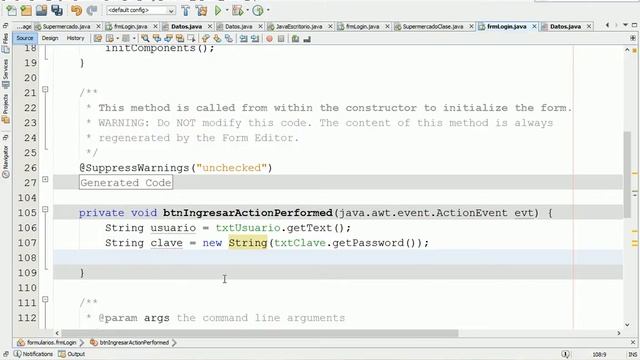Click the Last Edit icon in editor toolbar
This screenshot has width=640, height=360.
coord(98,39)
